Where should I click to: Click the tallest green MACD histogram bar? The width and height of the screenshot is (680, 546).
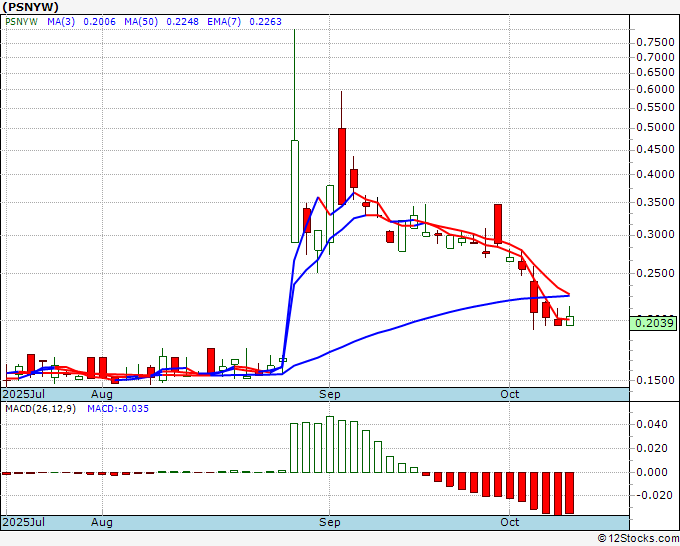(330, 445)
